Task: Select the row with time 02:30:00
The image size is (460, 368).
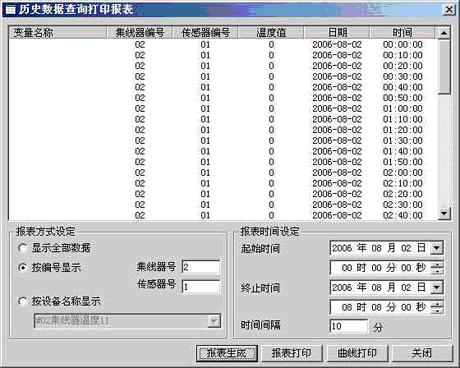Action: click(223, 205)
